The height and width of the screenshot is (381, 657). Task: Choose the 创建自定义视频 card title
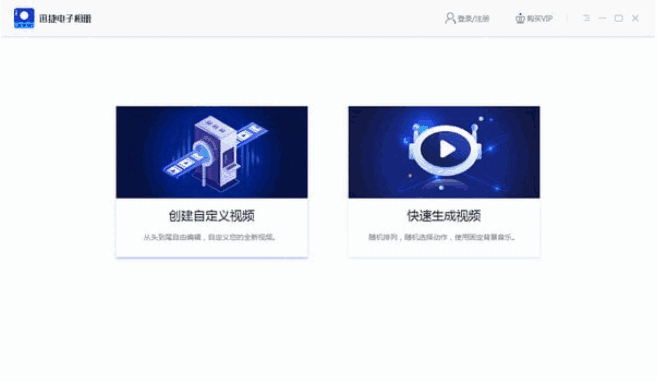[x=212, y=216]
